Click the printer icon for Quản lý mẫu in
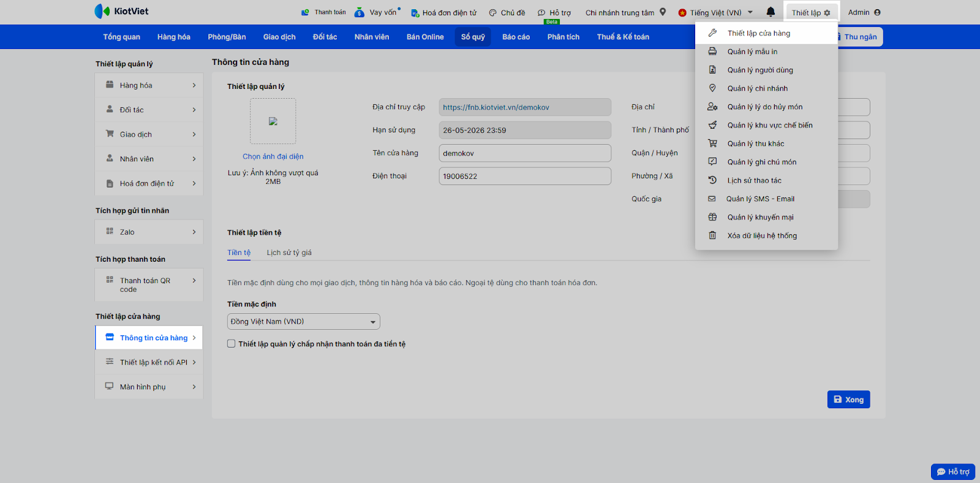Viewport: 980px width, 483px height. click(x=712, y=51)
